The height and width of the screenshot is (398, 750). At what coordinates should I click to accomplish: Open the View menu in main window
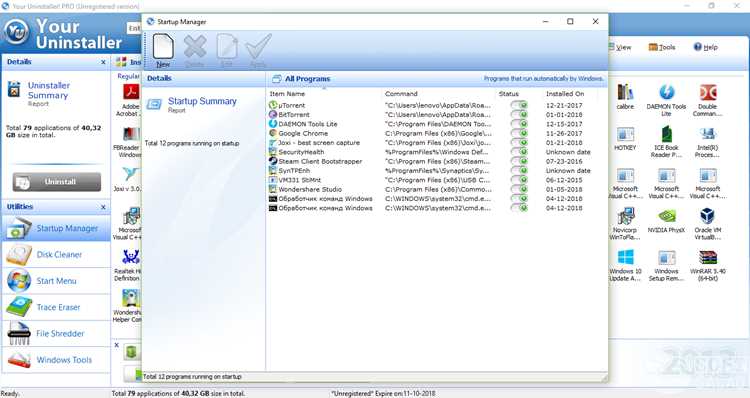click(620, 47)
